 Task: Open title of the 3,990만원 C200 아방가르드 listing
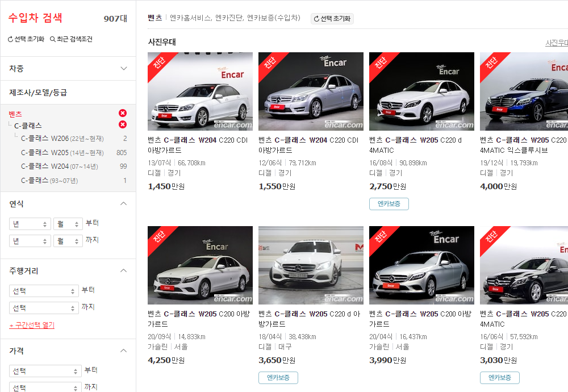[x=420, y=319]
